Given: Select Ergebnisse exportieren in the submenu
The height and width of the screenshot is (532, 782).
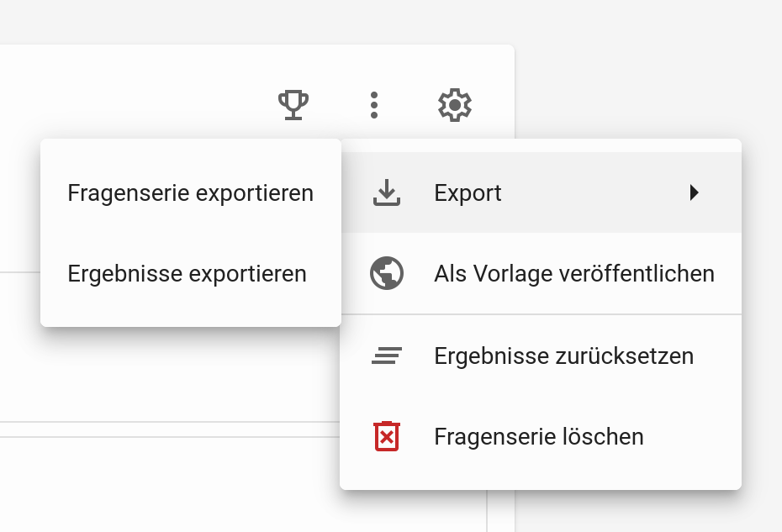Looking at the screenshot, I should click(185, 273).
